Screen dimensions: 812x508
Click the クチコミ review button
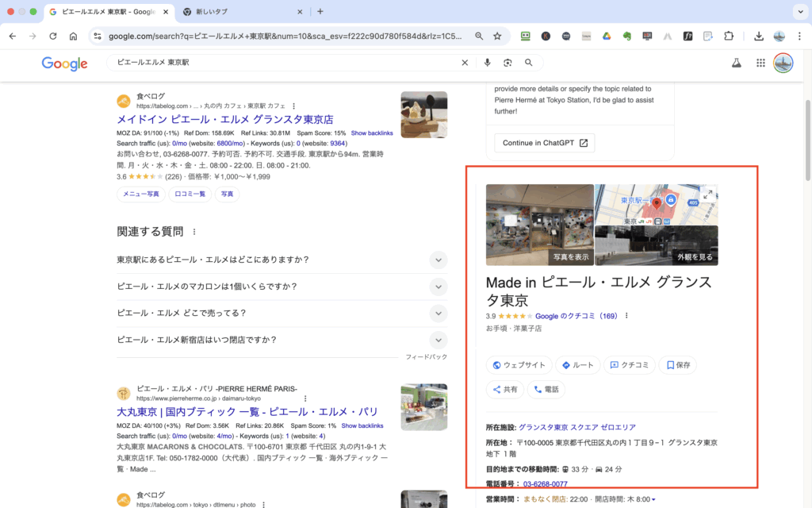pos(629,365)
